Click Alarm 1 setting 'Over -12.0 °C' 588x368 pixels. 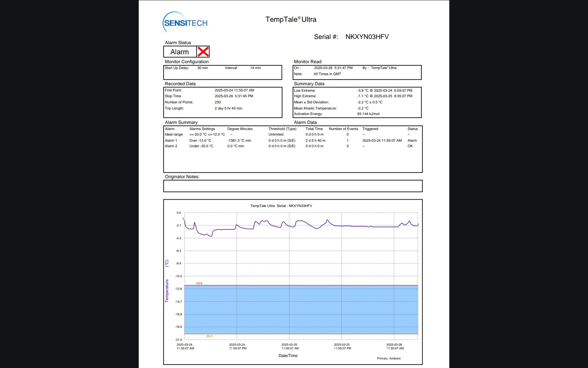(200, 140)
